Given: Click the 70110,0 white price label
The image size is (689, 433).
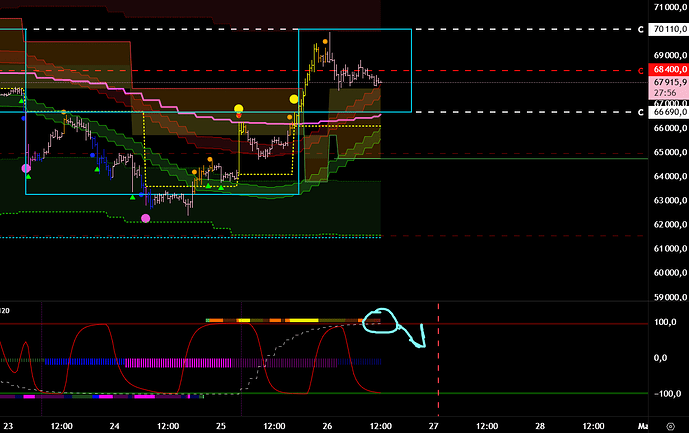Looking at the screenshot, I should click(667, 30).
